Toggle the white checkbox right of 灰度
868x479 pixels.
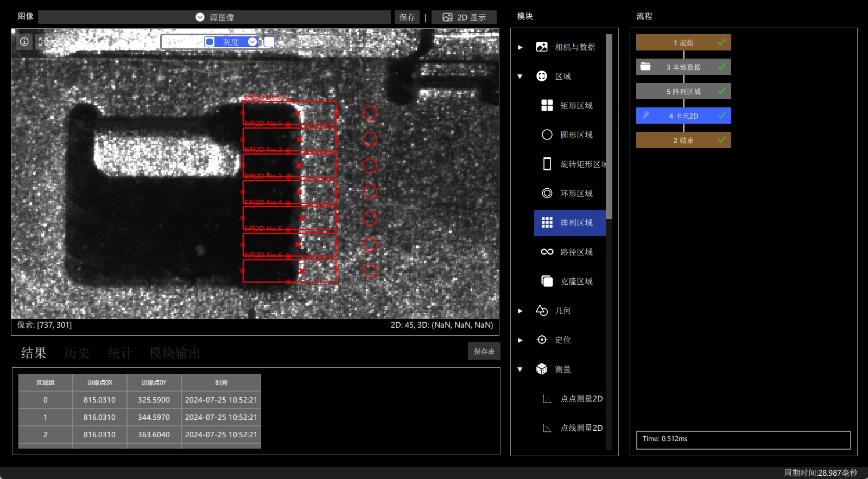coord(269,42)
